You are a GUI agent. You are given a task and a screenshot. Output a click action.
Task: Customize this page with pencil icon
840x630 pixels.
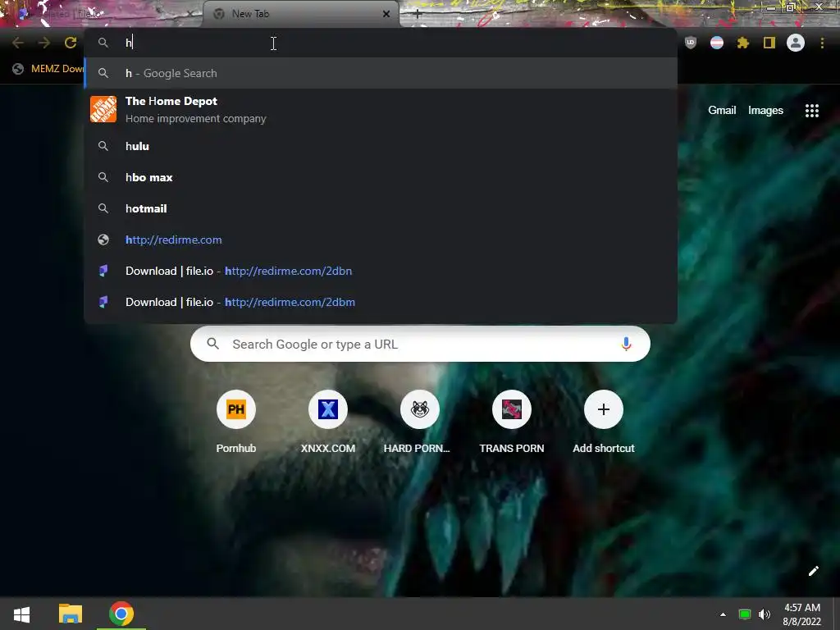click(813, 571)
